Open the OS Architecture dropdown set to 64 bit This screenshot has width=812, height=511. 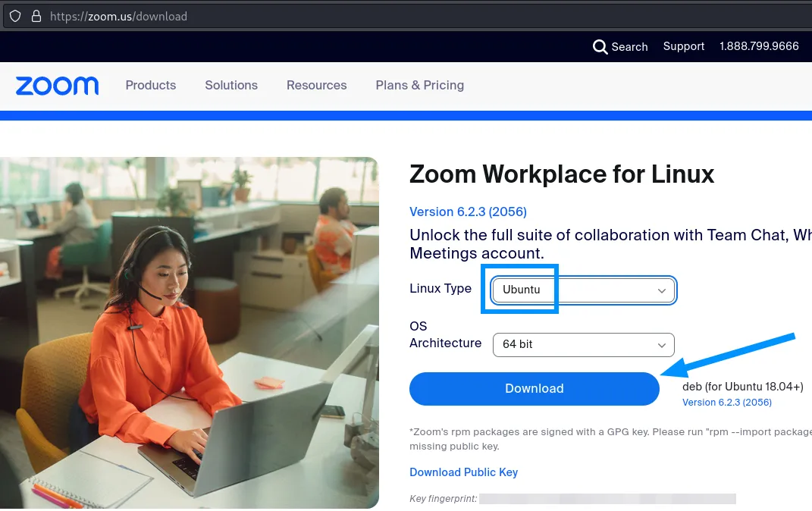pos(583,345)
